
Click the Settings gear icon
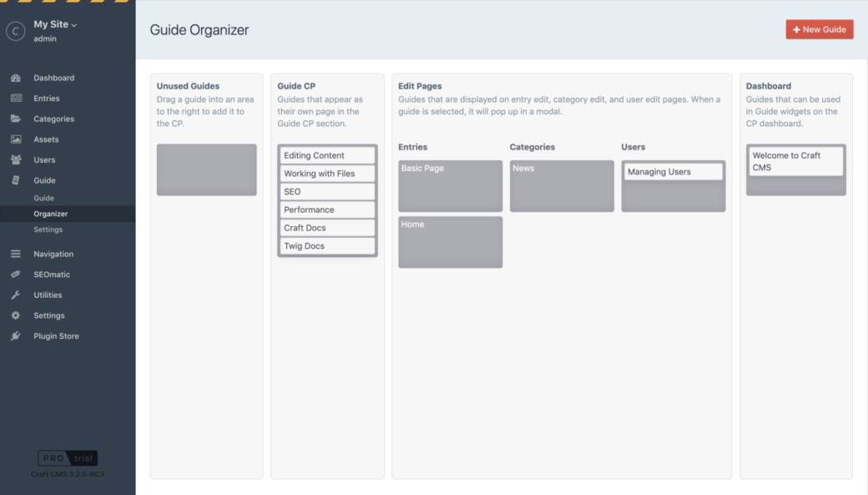(16, 316)
